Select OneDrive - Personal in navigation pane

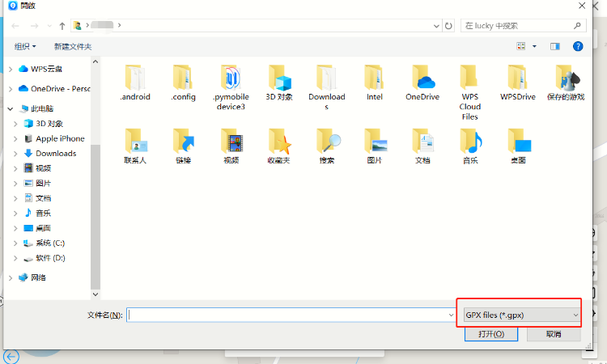(54, 89)
